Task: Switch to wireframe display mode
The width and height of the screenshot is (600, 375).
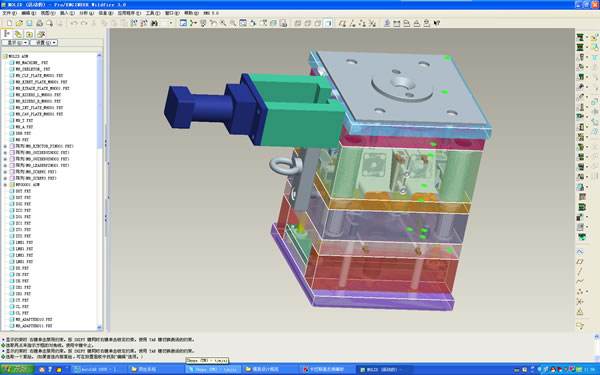Action: pyautogui.click(x=298, y=23)
